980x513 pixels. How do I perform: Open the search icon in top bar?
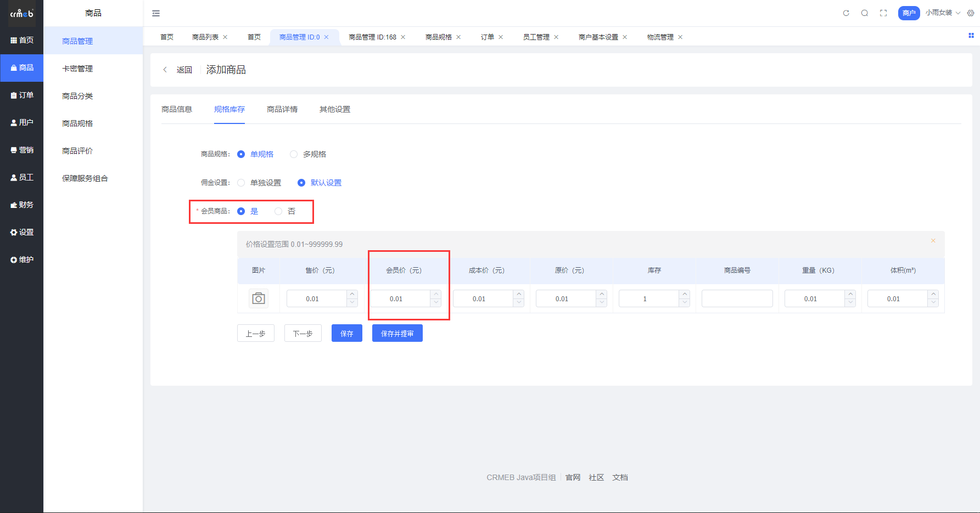[865, 13]
